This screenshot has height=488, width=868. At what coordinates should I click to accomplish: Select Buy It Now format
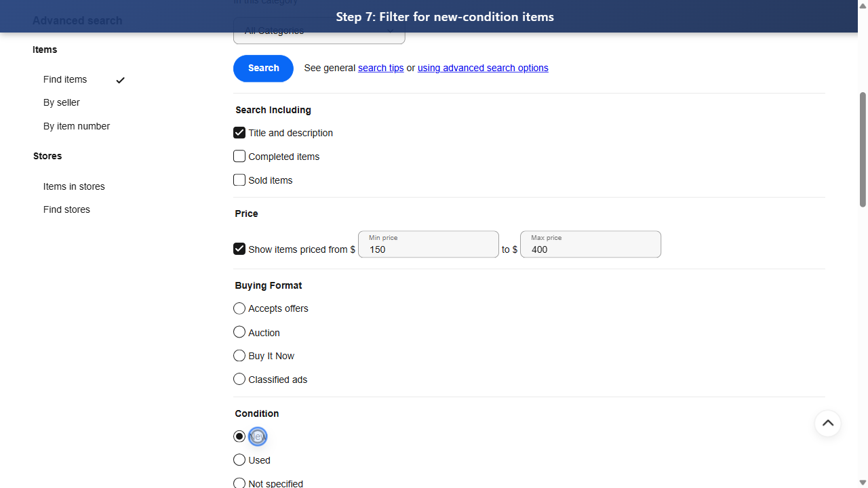239,355
